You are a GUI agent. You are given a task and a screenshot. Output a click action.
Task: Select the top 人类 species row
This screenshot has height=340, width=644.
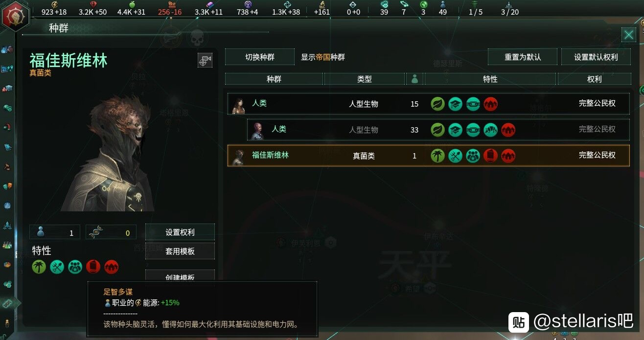coord(428,104)
